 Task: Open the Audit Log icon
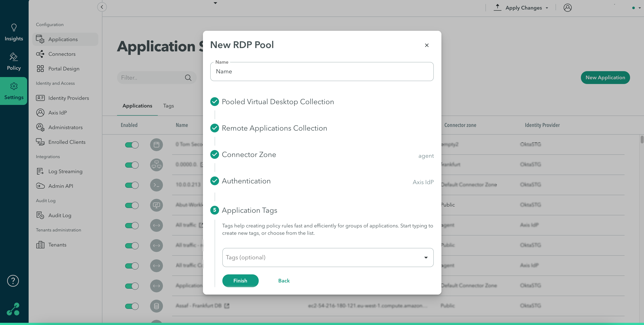click(40, 215)
